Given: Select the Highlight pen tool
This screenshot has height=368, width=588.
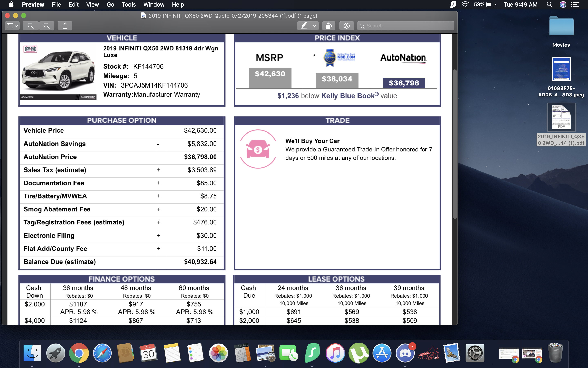Looking at the screenshot, I should tap(304, 26).
